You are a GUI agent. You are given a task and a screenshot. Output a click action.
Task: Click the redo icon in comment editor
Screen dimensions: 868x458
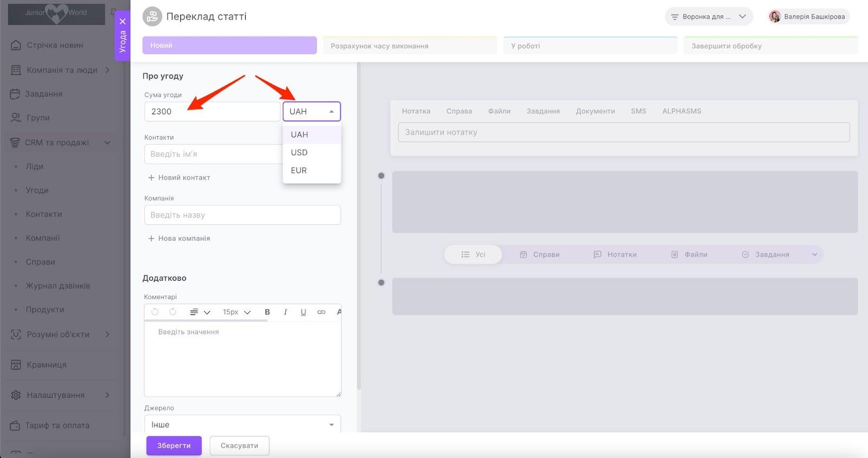coord(173,312)
